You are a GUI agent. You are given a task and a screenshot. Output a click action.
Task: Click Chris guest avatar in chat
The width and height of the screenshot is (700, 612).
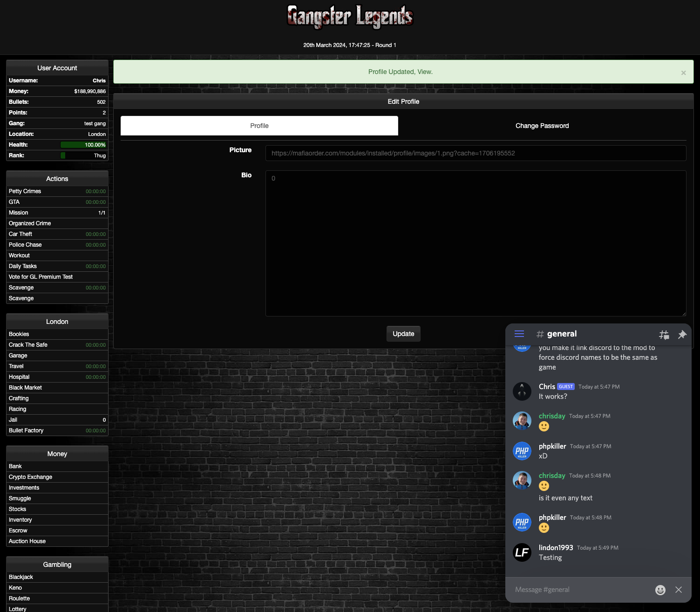click(x=522, y=391)
